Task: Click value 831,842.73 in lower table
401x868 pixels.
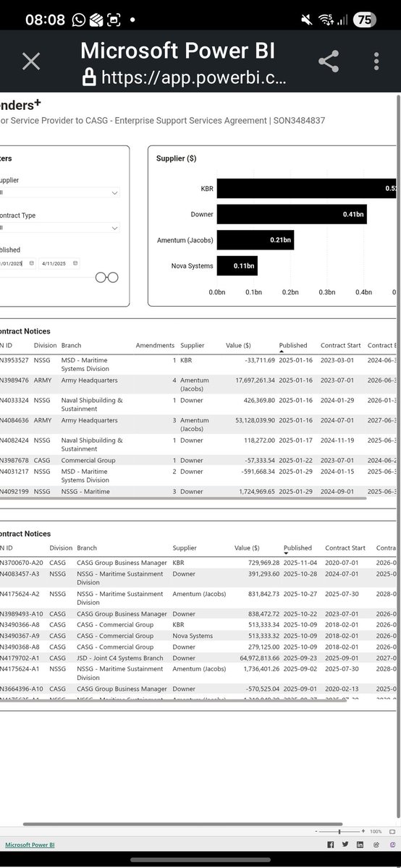Action: (x=263, y=594)
